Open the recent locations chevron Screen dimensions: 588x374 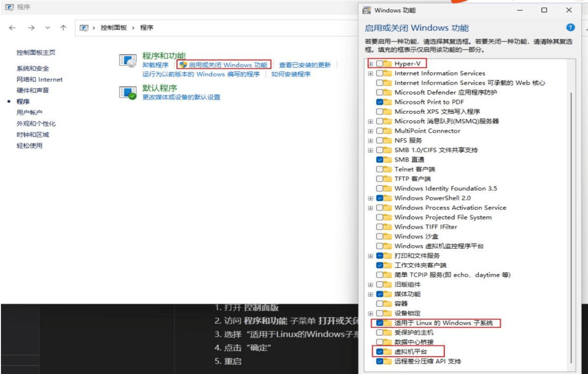[x=48, y=28]
